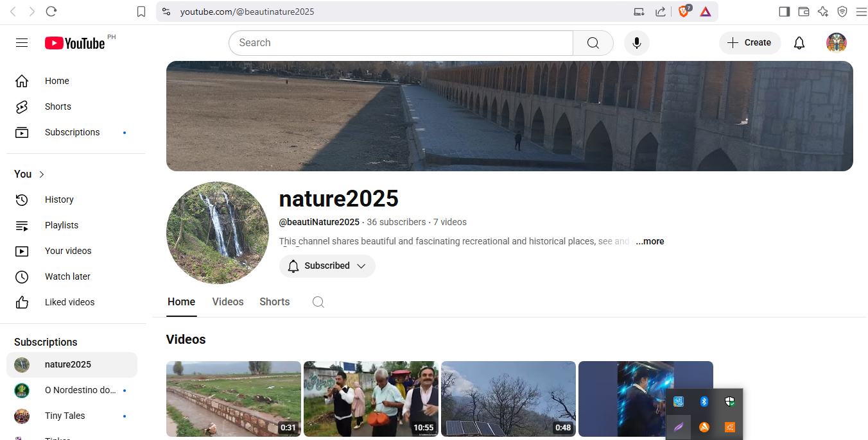Open the Avast orange tray icon
868x440 pixels.
tap(704, 427)
